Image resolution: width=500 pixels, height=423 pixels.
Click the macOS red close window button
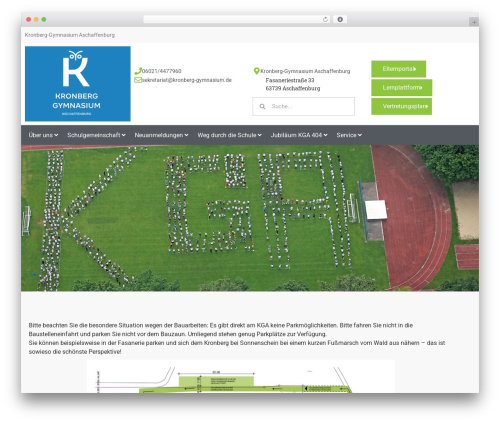29,20
